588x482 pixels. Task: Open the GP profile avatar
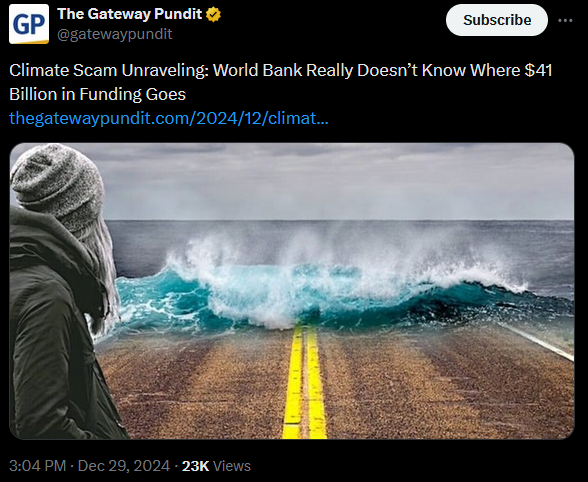pyautogui.click(x=29, y=24)
